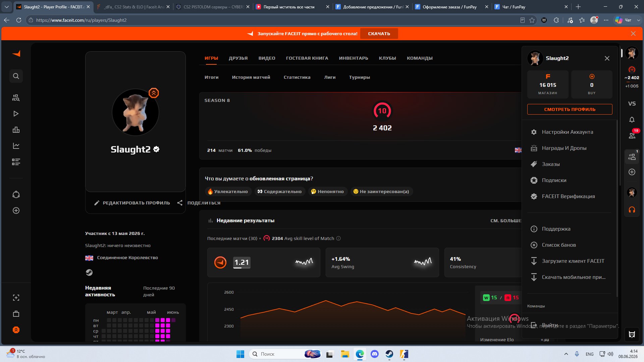644x362 pixels.
Task: Open the matchmaking find-players sidebar icon
Action: pyautogui.click(x=16, y=98)
